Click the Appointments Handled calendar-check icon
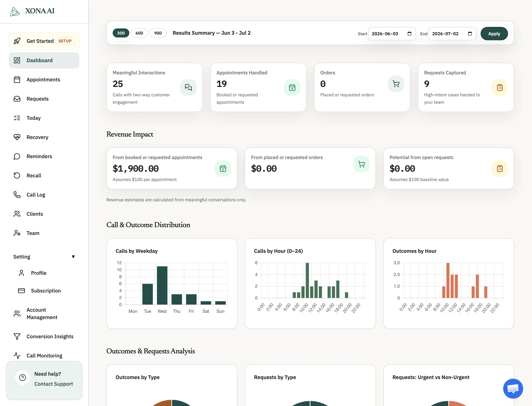The image size is (532, 406). (292, 87)
